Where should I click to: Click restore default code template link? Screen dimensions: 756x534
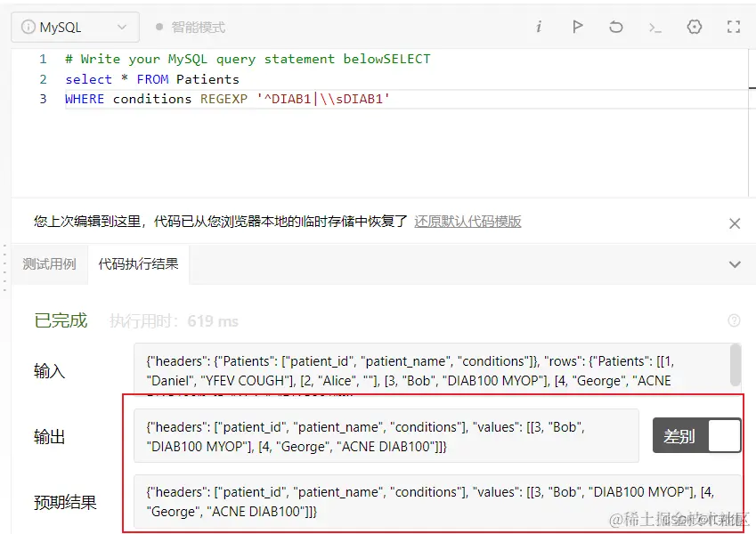pos(467,222)
